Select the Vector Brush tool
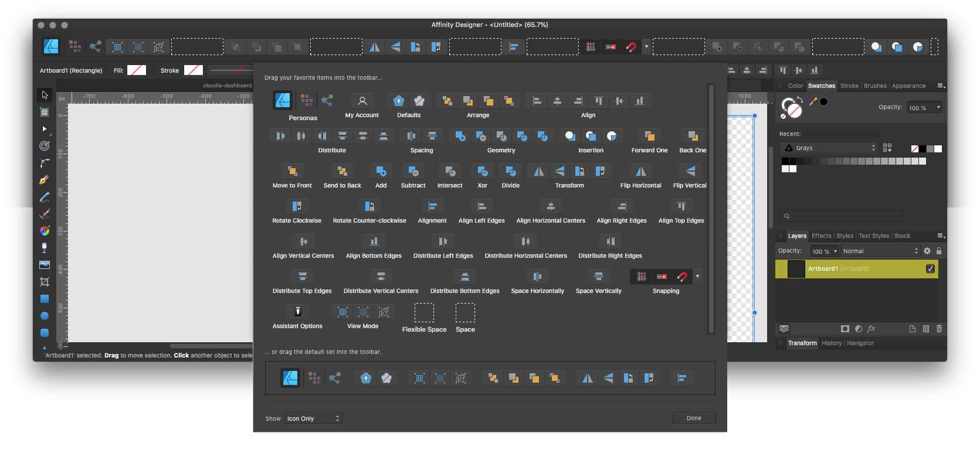980x453 pixels. pos(45,214)
